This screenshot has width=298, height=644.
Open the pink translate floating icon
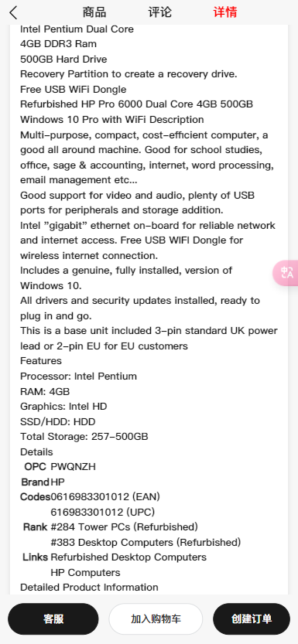pyautogui.click(x=287, y=273)
